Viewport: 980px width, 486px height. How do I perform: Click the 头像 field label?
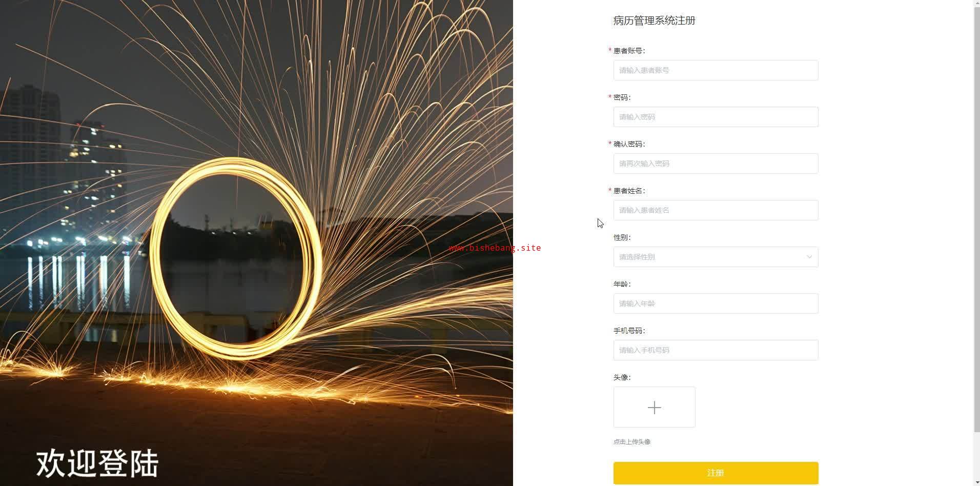tap(622, 377)
